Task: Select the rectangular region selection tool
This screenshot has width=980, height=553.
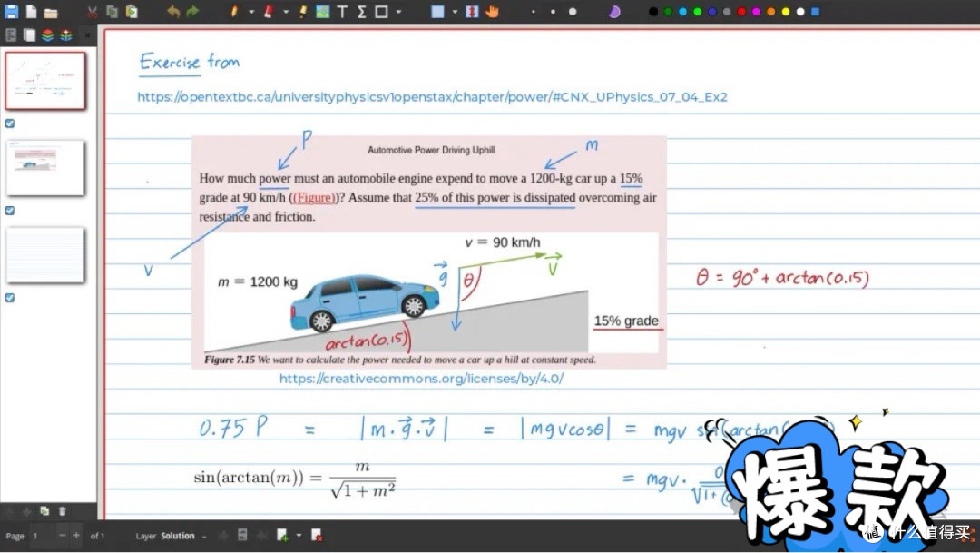Action: pyautogui.click(x=437, y=11)
